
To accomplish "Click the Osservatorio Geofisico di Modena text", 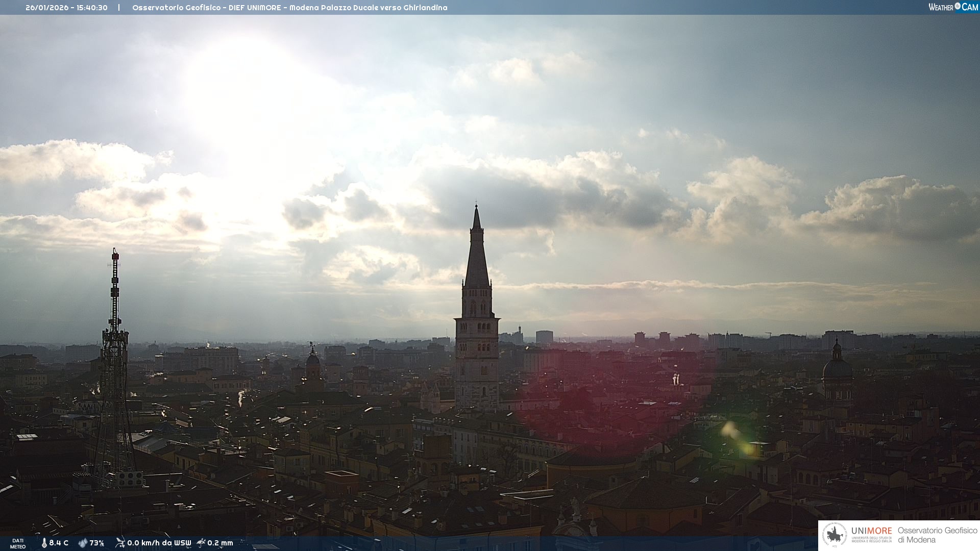I will pyautogui.click(x=937, y=535).
